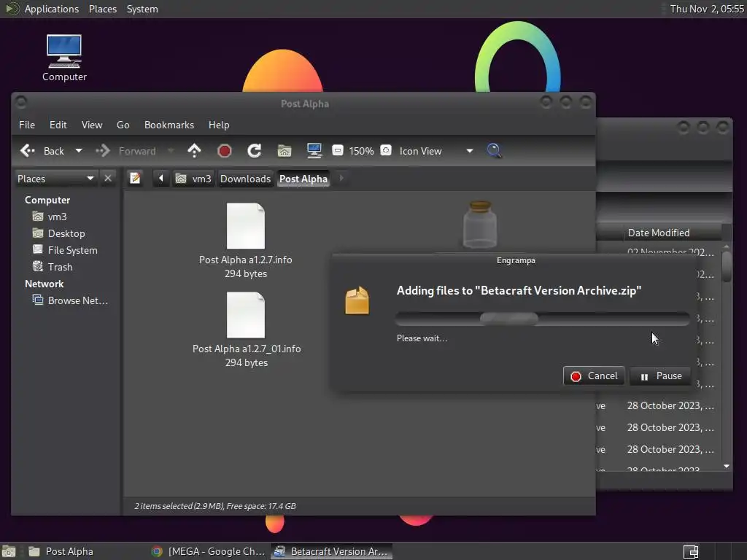
Task: Open the System menu in top panel
Action: point(142,9)
